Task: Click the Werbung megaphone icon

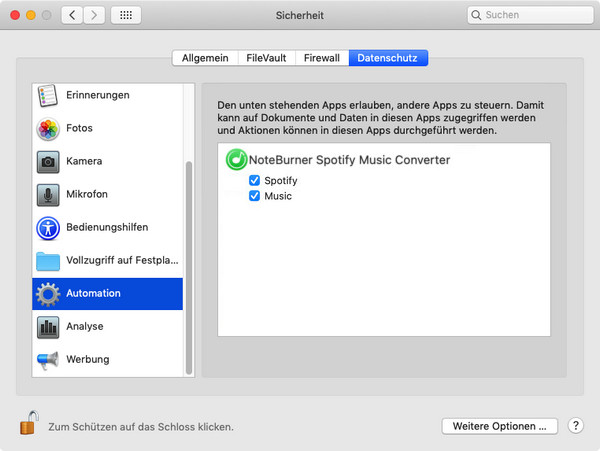Action: 48,360
